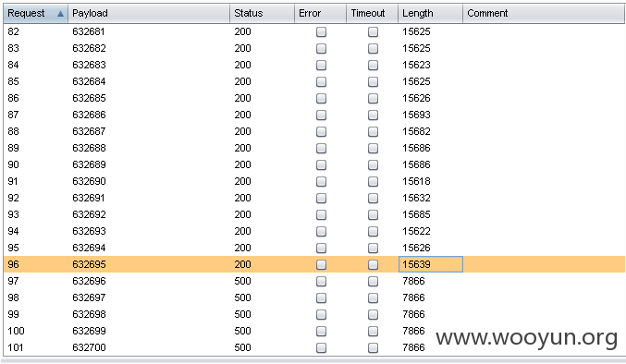Click length value 15618 in row 91

416,181
